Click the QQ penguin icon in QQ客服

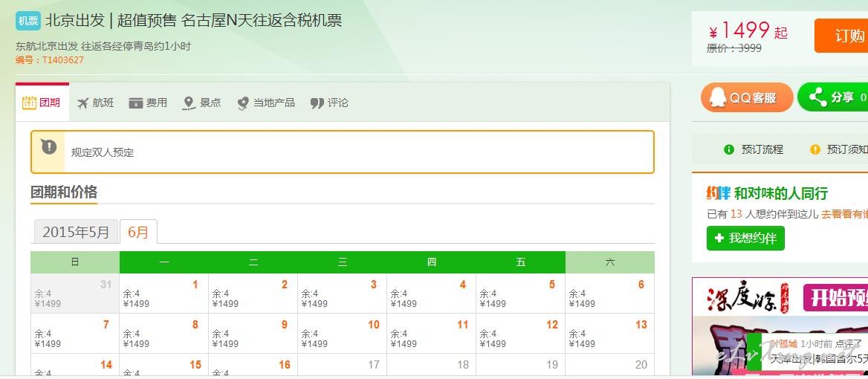click(717, 97)
